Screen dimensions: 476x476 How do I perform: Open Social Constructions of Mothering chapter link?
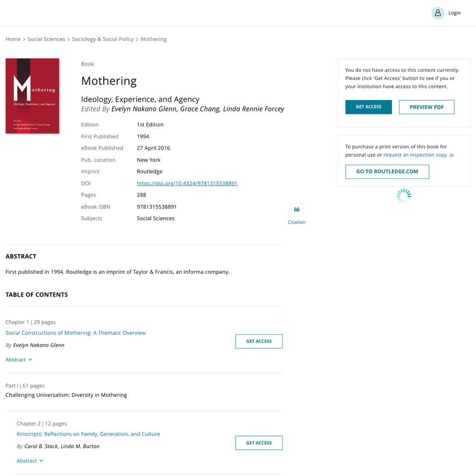pyautogui.click(x=76, y=333)
